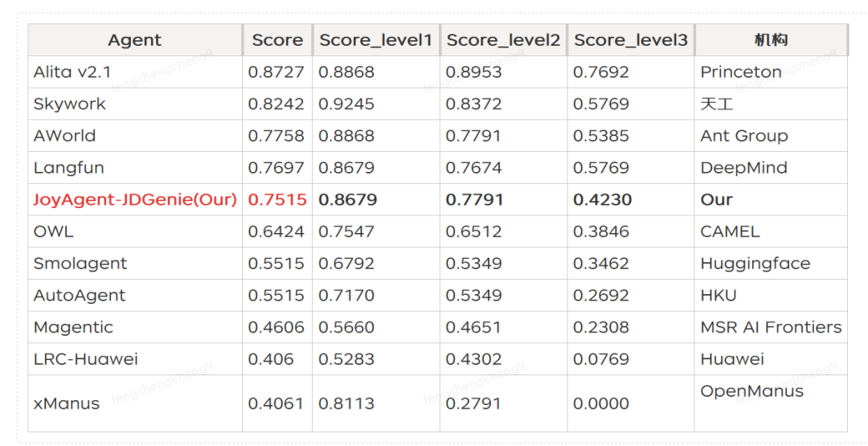Click the 机构 column header
The width and height of the screenshot is (868, 446).
(x=771, y=40)
